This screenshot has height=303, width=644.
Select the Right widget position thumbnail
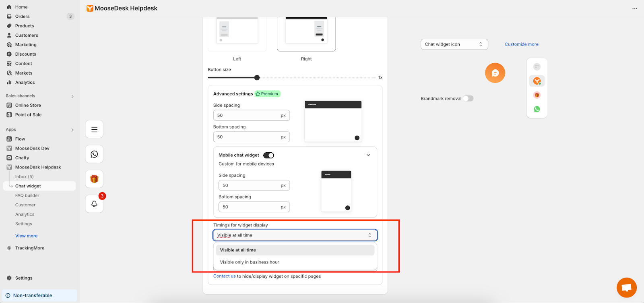click(x=306, y=34)
